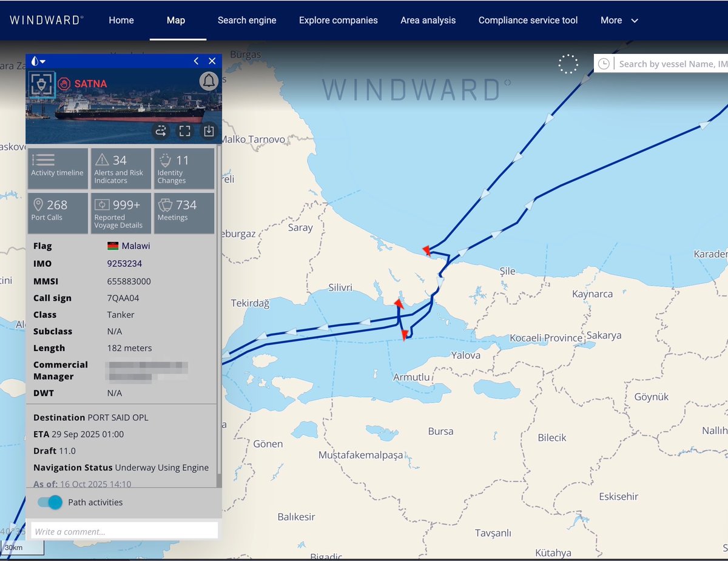Open Alerts and Risk Indicators tile
Image resolution: width=728 pixels, height=561 pixels.
coord(121,169)
